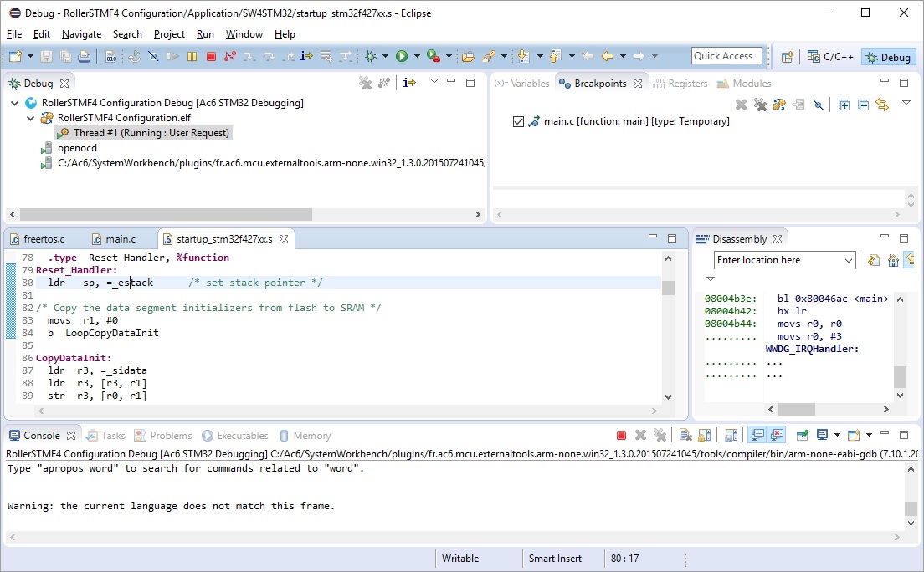This screenshot has width=924, height=572.
Task: Terminate the process from Console toolbar
Action: 621,436
